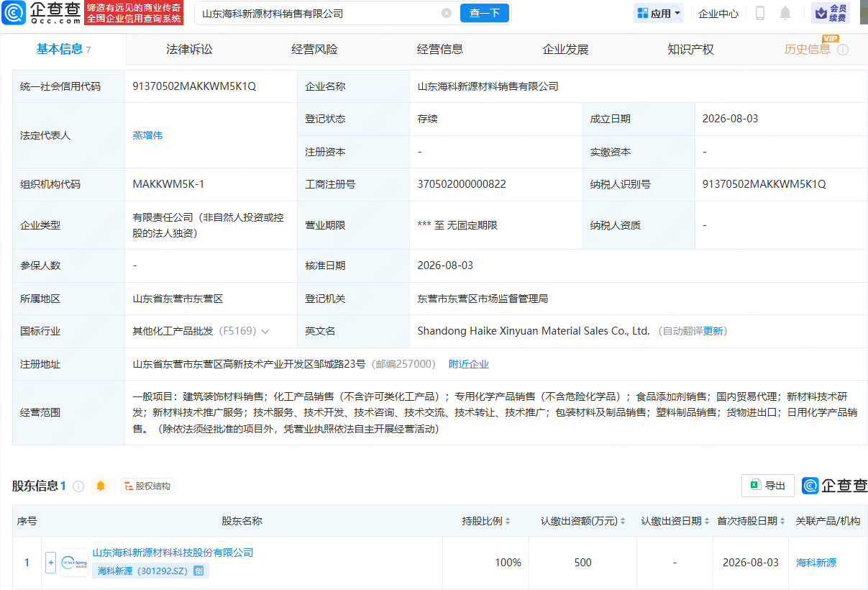Expand the 其他化工产品批发 industry chevron
The image size is (868, 590).
pyautogui.click(x=265, y=332)
